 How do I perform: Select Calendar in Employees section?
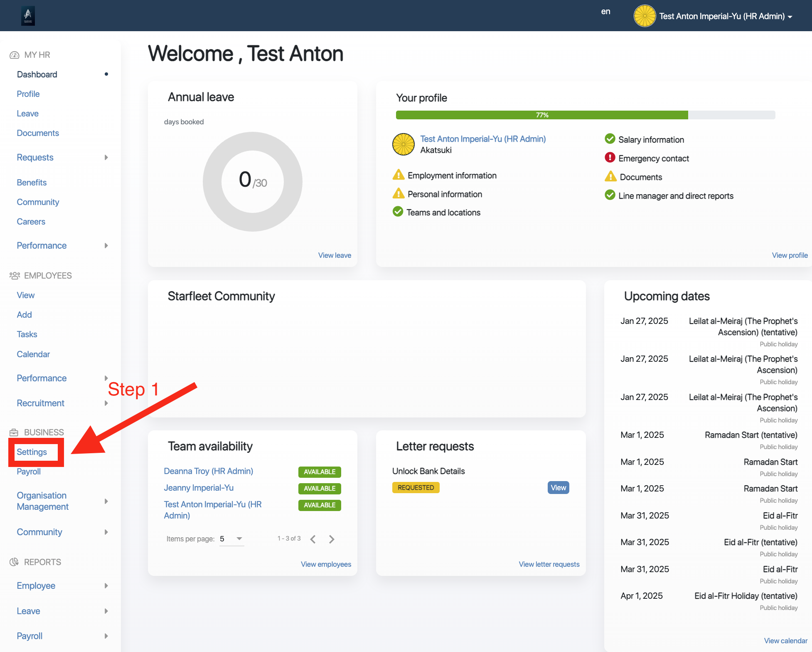tap(33, 354)
